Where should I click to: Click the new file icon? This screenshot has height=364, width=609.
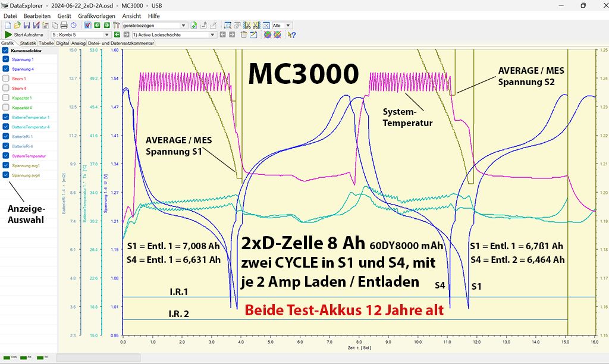(8, 26)
